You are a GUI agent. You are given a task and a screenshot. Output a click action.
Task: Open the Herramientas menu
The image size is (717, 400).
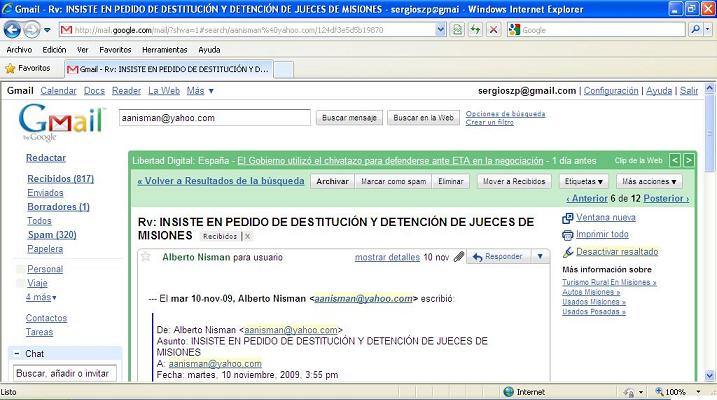(165, 50)
